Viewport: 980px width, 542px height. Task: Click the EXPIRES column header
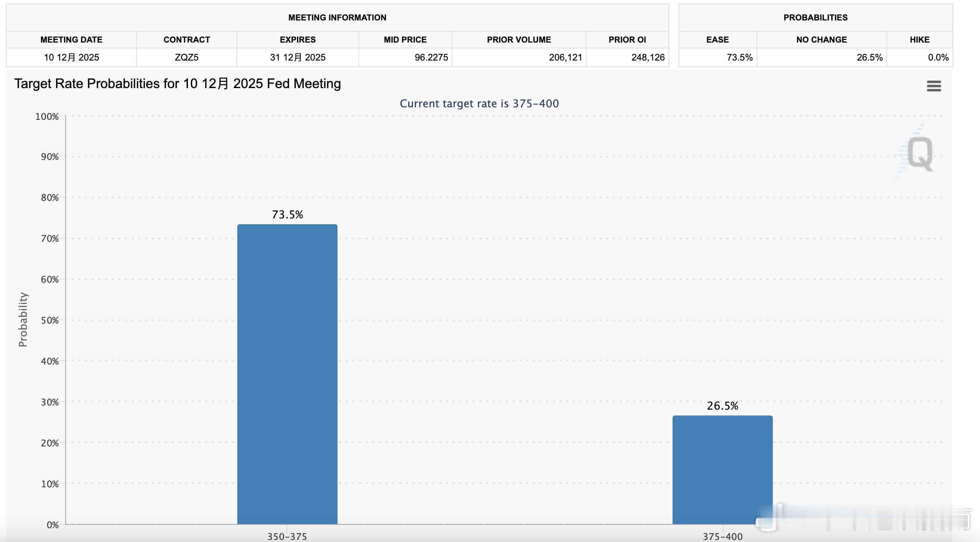pyautogui.click(x=297, y=40)
